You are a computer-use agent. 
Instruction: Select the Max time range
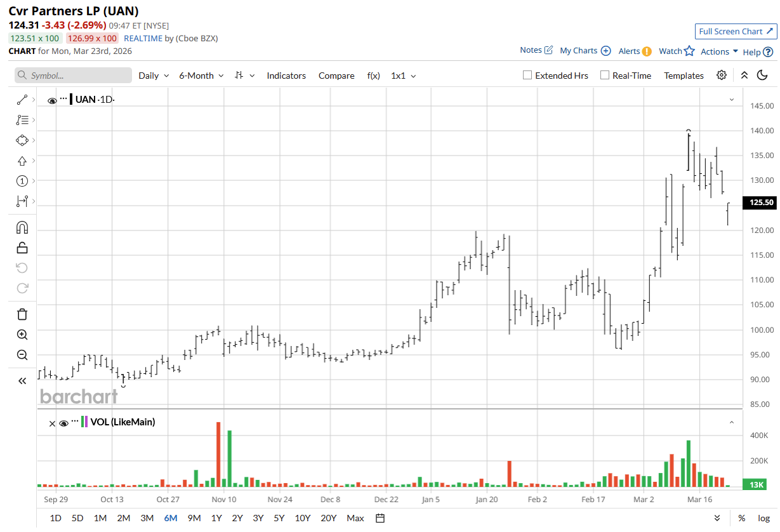pyautogui.click(x=355, y=518)
